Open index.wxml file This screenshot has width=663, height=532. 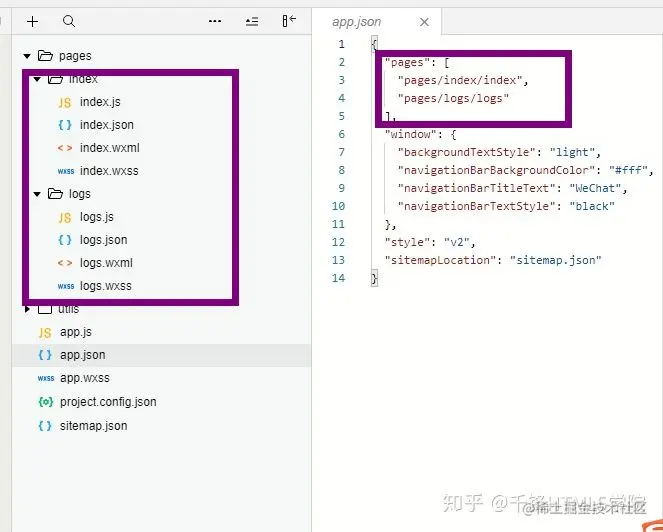(110, 148)
